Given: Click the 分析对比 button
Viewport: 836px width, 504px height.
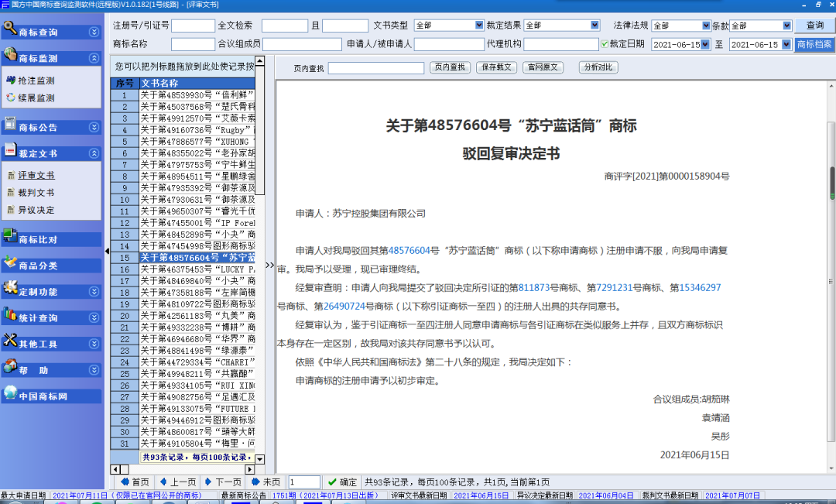Looking at the screenshot, I should [598, 67].
